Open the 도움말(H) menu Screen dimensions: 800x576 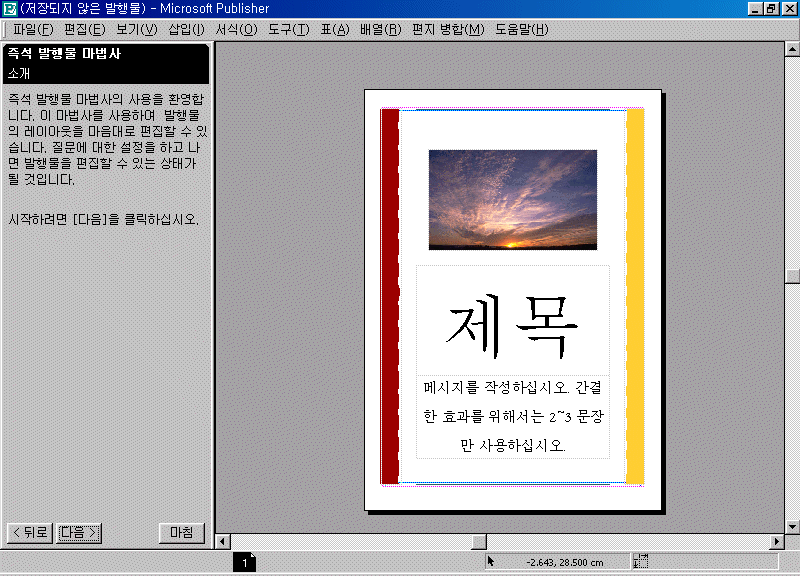click(x=521, y=29)
